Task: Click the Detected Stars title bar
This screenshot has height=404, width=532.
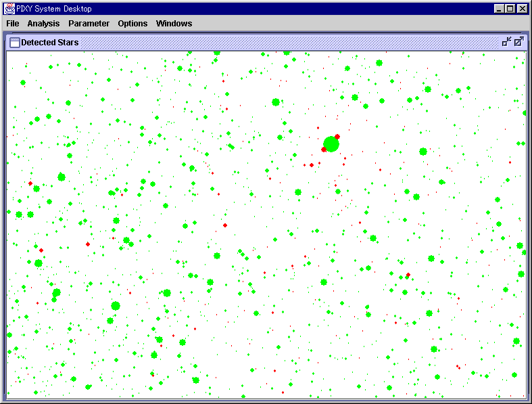Action: 266,43
